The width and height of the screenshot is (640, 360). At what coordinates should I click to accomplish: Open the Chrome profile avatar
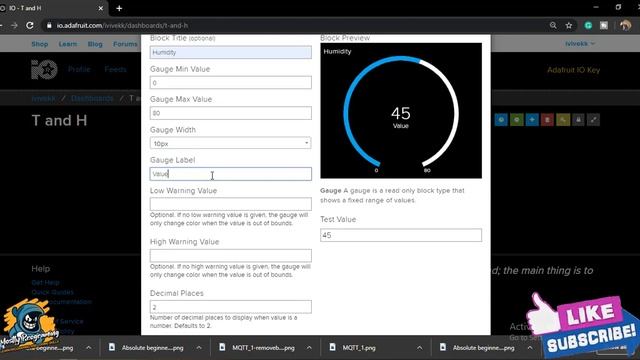coord(625,25)
